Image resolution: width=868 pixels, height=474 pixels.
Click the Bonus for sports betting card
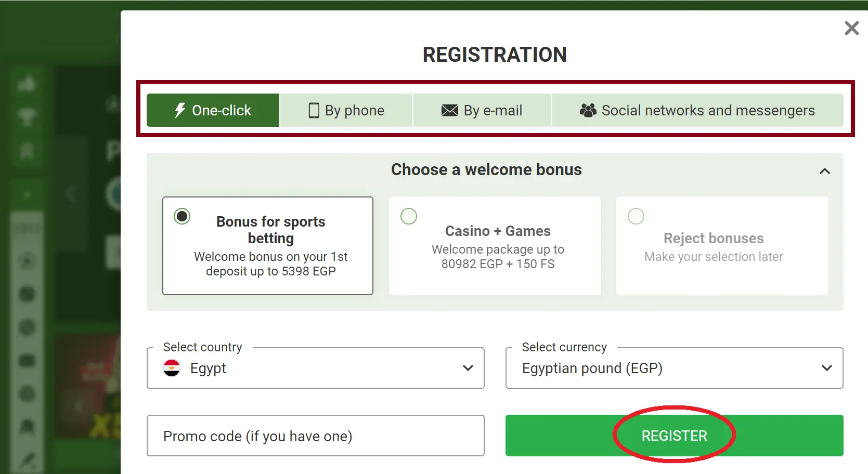[268, 246]
